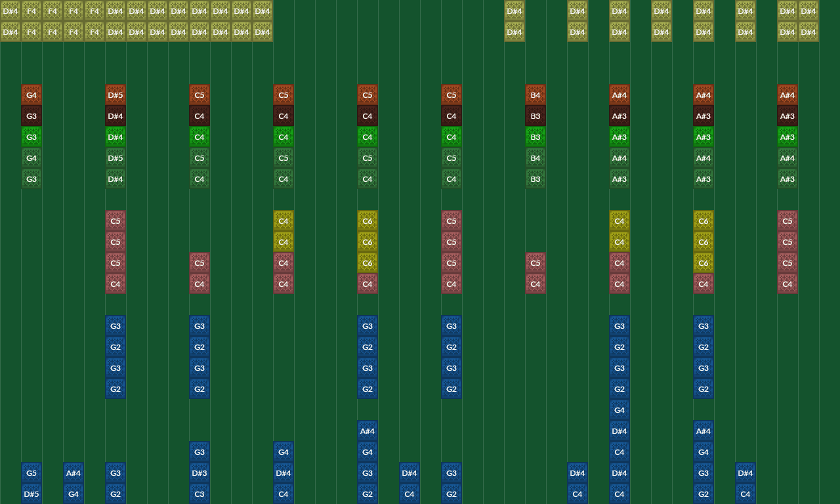Select the blue G5 note block
The height and width of the screenshot is (504, 840).
(31, 473)
